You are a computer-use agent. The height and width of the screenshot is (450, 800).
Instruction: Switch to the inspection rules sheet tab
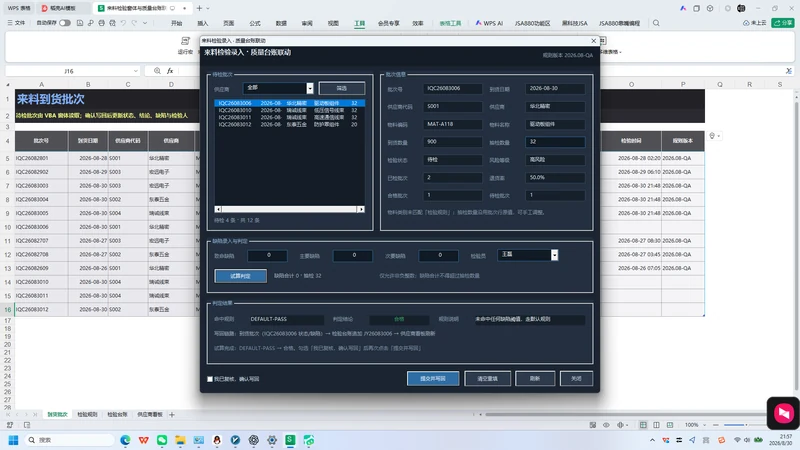[87, 415]
